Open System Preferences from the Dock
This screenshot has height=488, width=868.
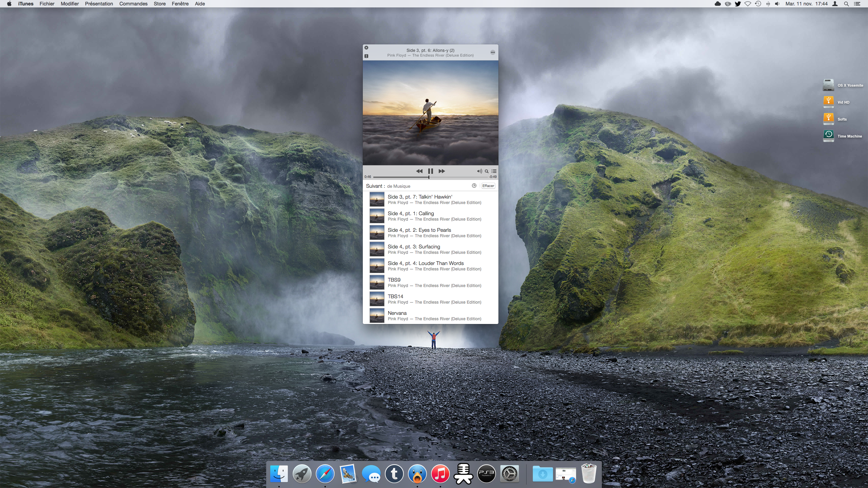click(510, 473)
